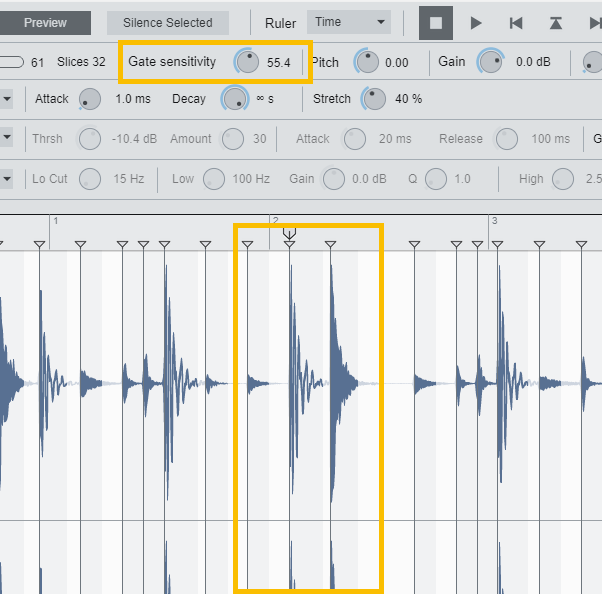This screenshot has width=602, height=594.
Task: Expand the dropdown left of Thrsh row
Action: (6, 139)
